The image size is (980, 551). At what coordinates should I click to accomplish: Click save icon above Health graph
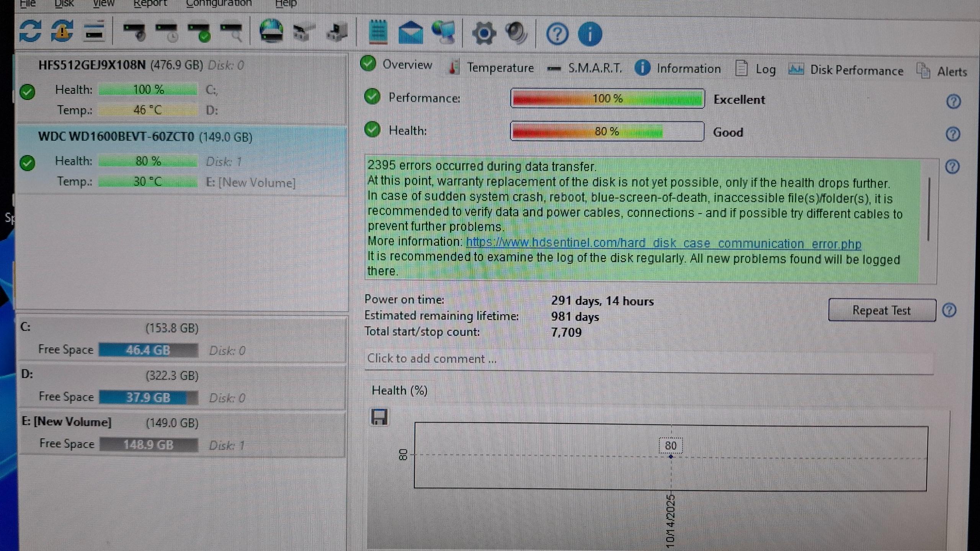pyautogui.click(x=379, y=417)
